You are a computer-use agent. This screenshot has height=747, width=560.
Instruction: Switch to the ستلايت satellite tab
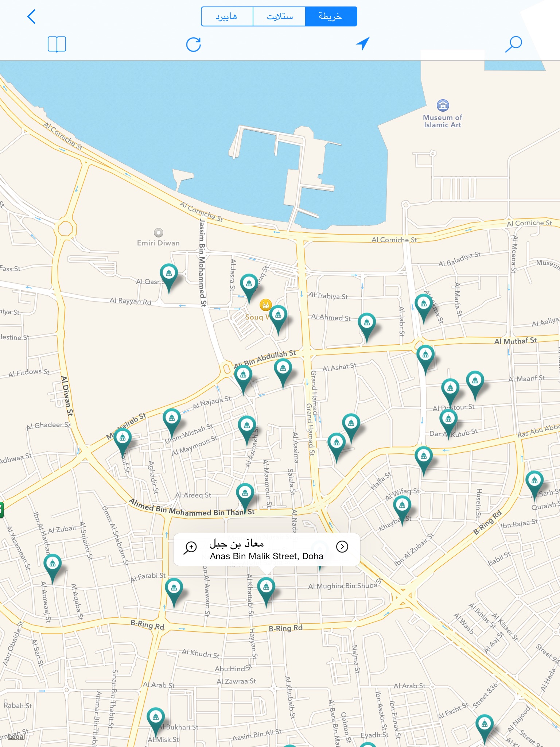[279, 16]
